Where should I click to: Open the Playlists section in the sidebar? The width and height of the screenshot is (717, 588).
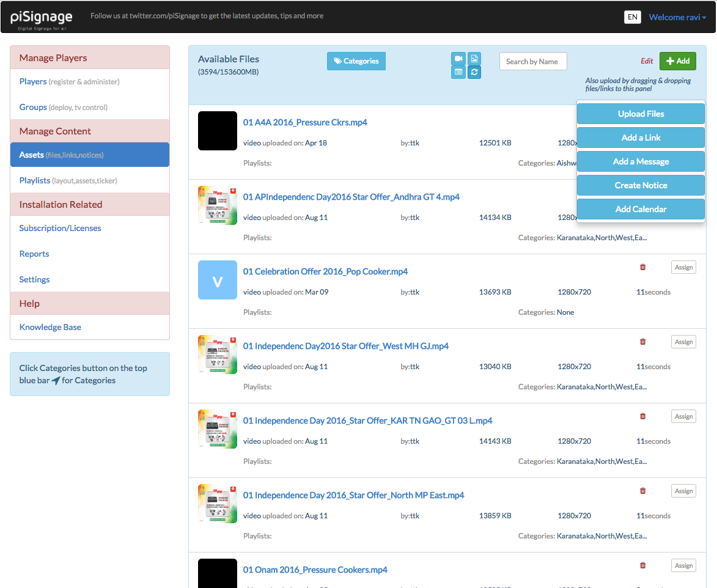click(35, 180)
